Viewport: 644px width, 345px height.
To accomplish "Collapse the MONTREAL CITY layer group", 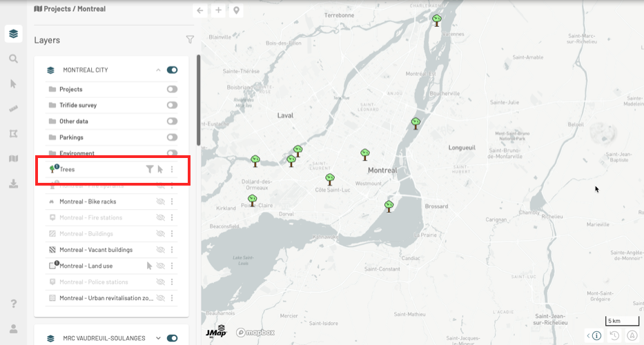I will click(x=158, y=70).
